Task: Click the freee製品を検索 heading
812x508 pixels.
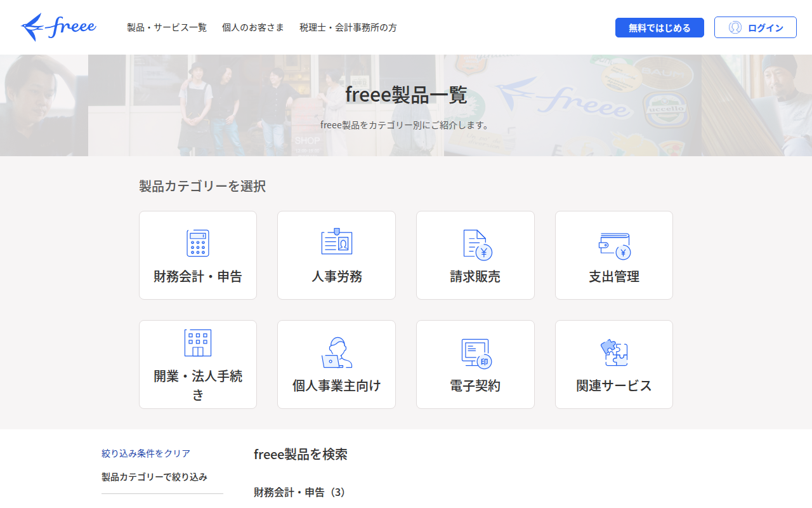Action: point(301,454)
